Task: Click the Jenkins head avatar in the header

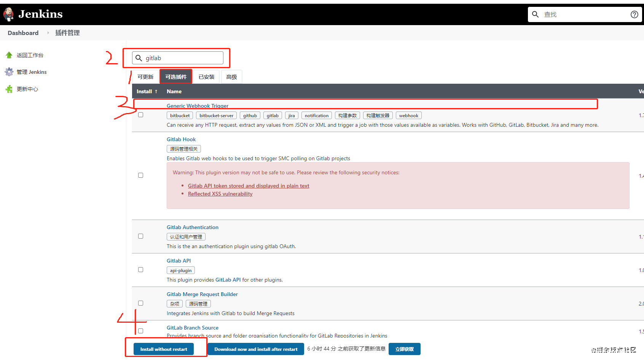Action: coord(8,14)
